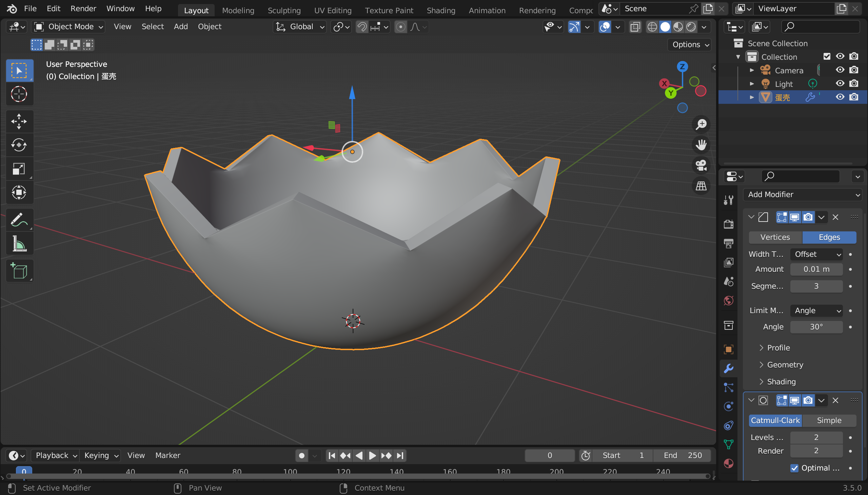
Task: Switch perspective/orthographic grid icon
Action: point(701,186)
